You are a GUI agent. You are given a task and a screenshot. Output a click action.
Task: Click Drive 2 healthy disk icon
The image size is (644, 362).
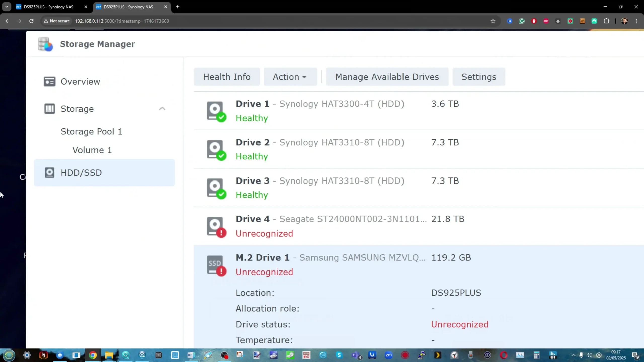click(x=216, y=150)
